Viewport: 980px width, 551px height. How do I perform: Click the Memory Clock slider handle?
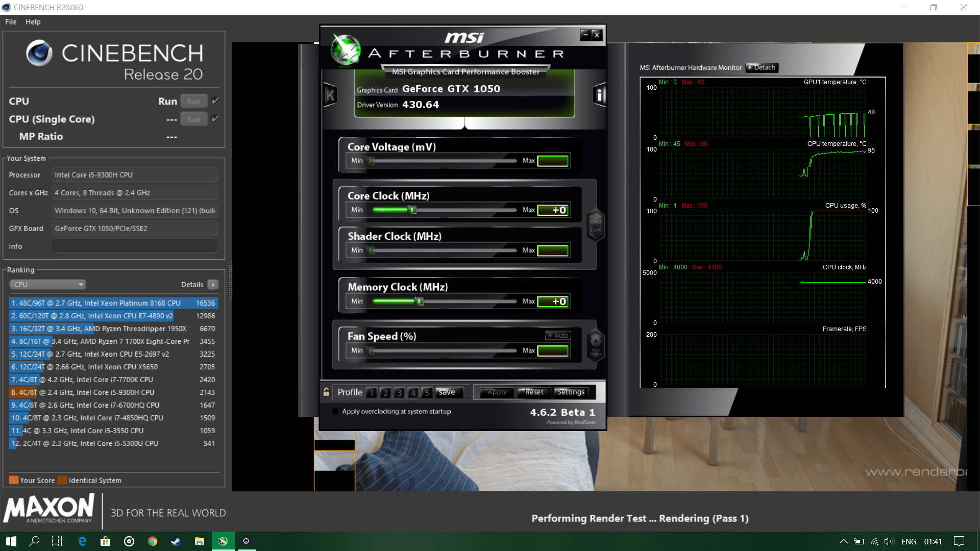(x=420, y=302)
